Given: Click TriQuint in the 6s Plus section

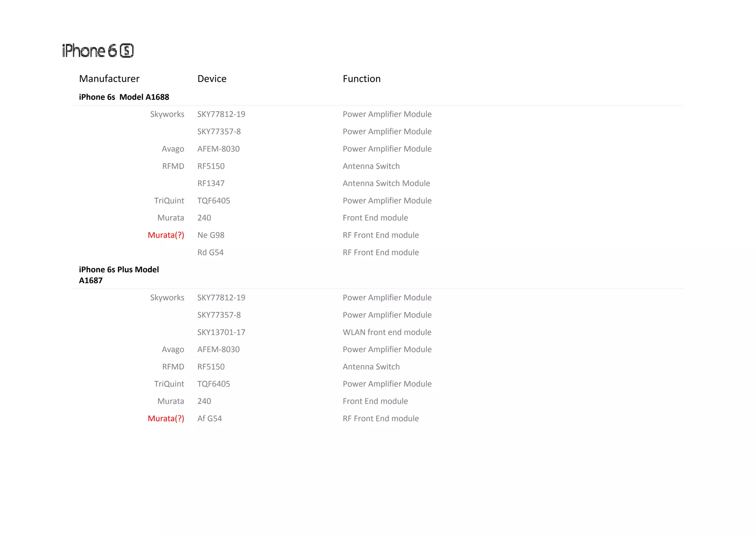Looking at the screenshot, I should pos(169,384).
